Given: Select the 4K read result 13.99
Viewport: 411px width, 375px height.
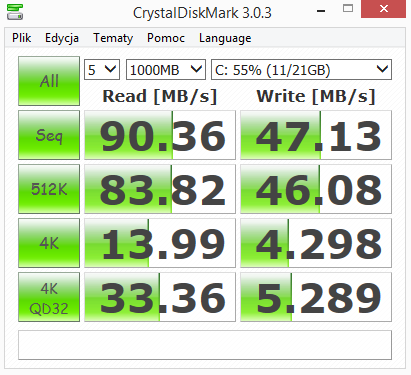Looking at the screenshot, I should point(160,243).
